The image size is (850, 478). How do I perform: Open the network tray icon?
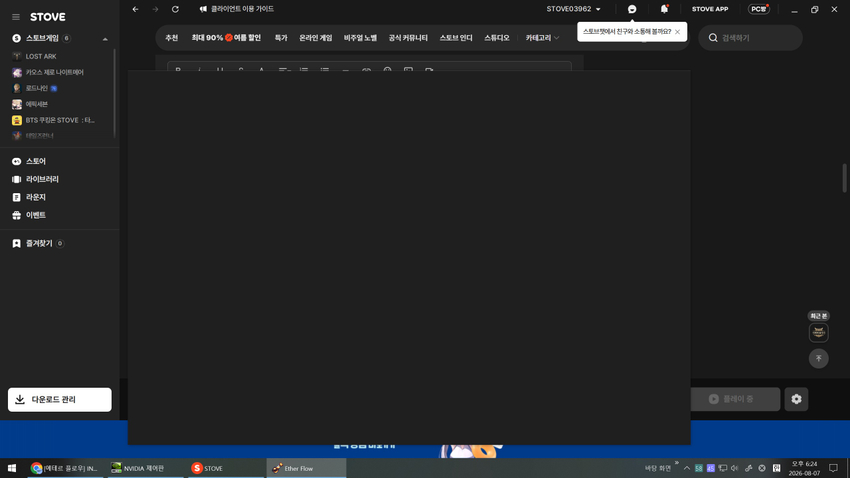(723, 468)
